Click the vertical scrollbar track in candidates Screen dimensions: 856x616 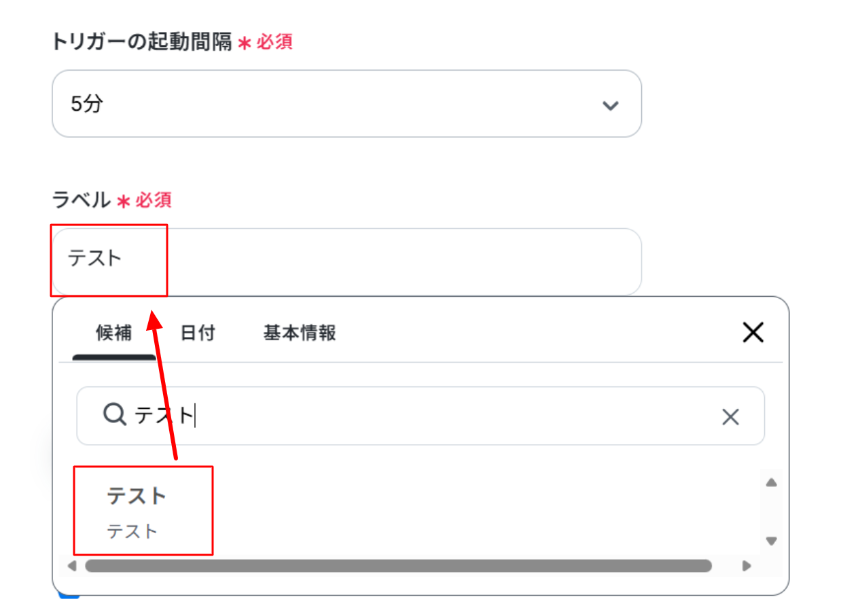point(771,512)
